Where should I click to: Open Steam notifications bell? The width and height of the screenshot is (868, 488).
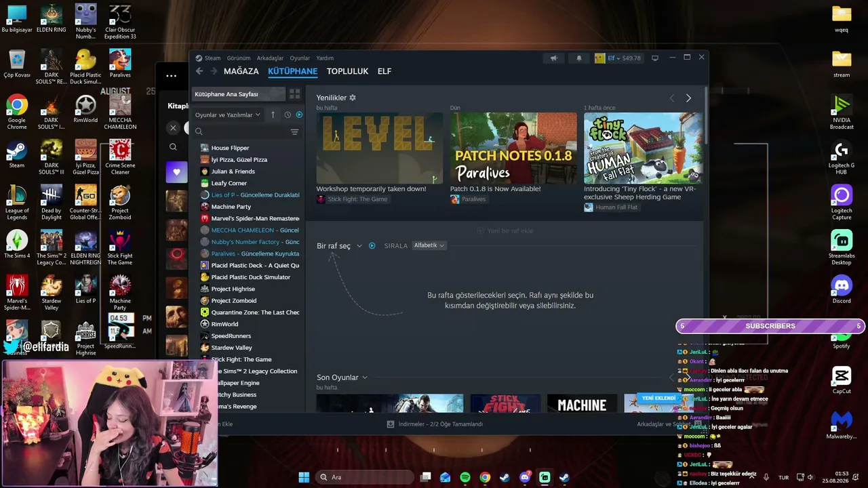click(x=578, y=58)
